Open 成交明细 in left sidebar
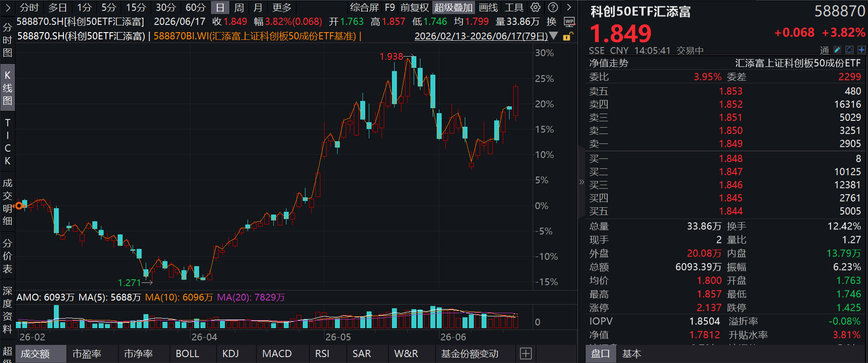The image size is (868, 363). (7, 202)
